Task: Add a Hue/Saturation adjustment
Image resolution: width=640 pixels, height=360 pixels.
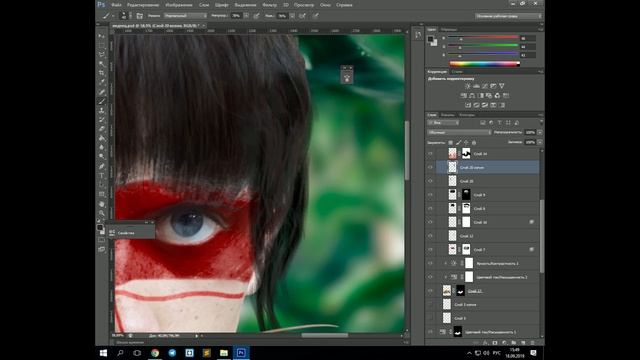Action: pos(464,96)
